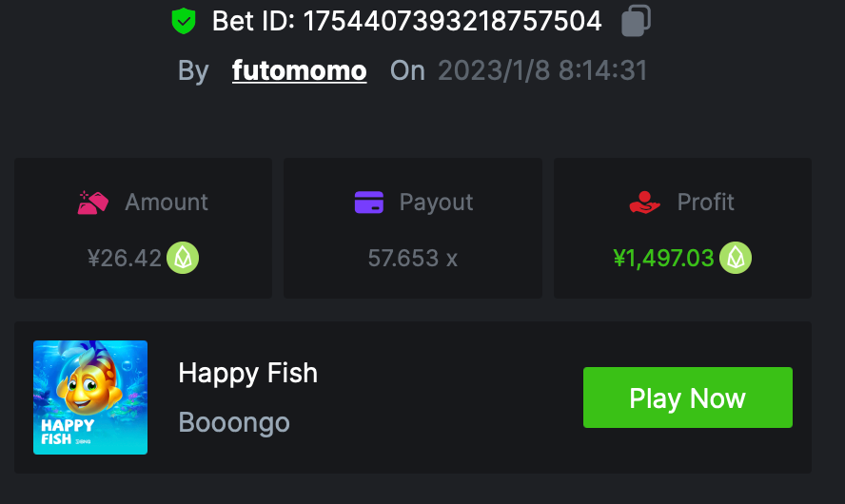Image resolution: width=845 pixels, height=504 pixels.
Task: Open the futomomo user profile link
Action: click(299, 71)
